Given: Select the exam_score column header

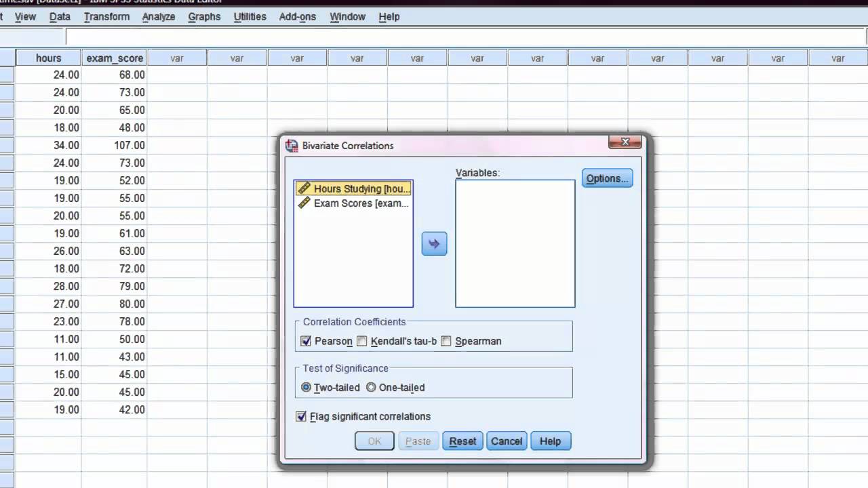Looking at the screenshot, I should coord(115,58).
